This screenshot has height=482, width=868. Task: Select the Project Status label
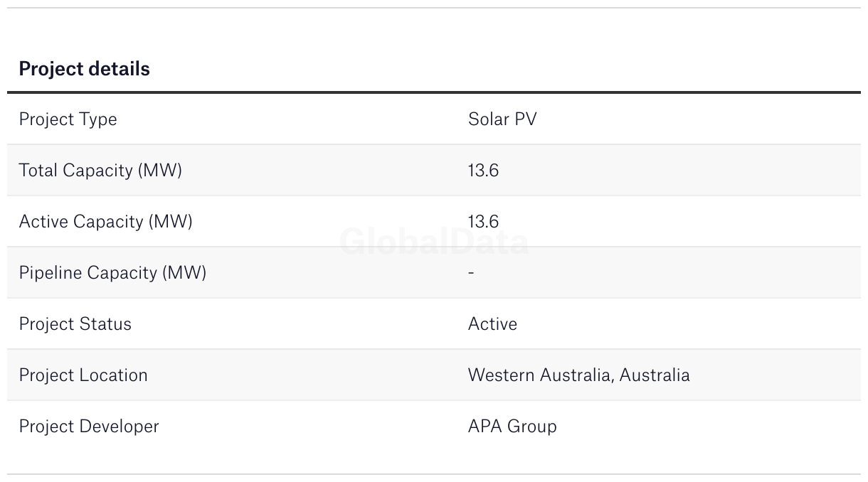click(75, 323)
